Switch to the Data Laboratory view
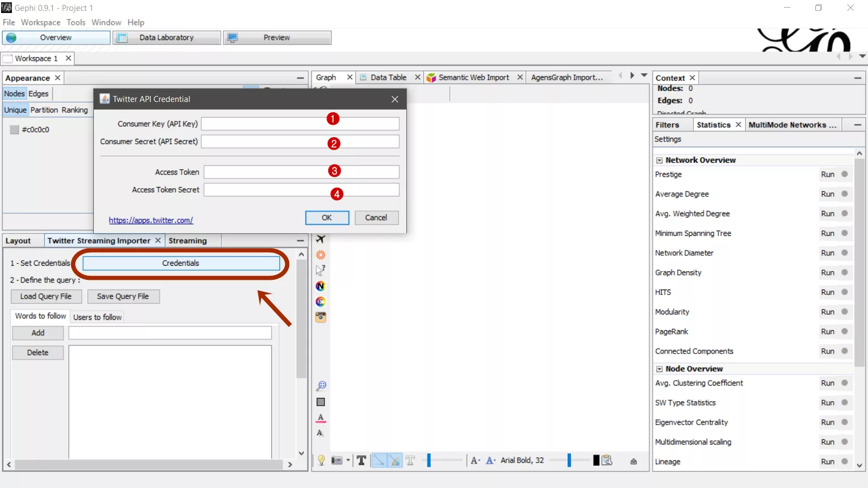Image resolution: width=868 pixels, height=488 pixels. click(167, 37)
